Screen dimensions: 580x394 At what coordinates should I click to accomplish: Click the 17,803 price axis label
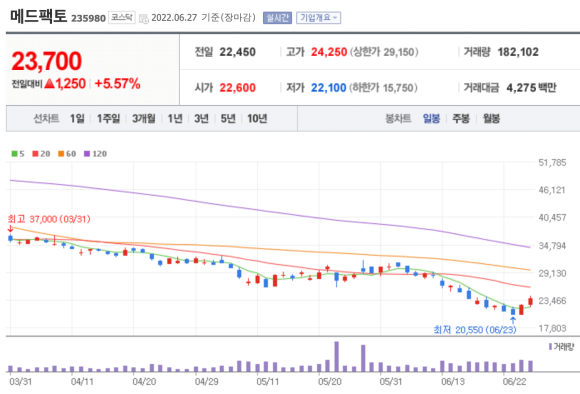click(552, 329)
